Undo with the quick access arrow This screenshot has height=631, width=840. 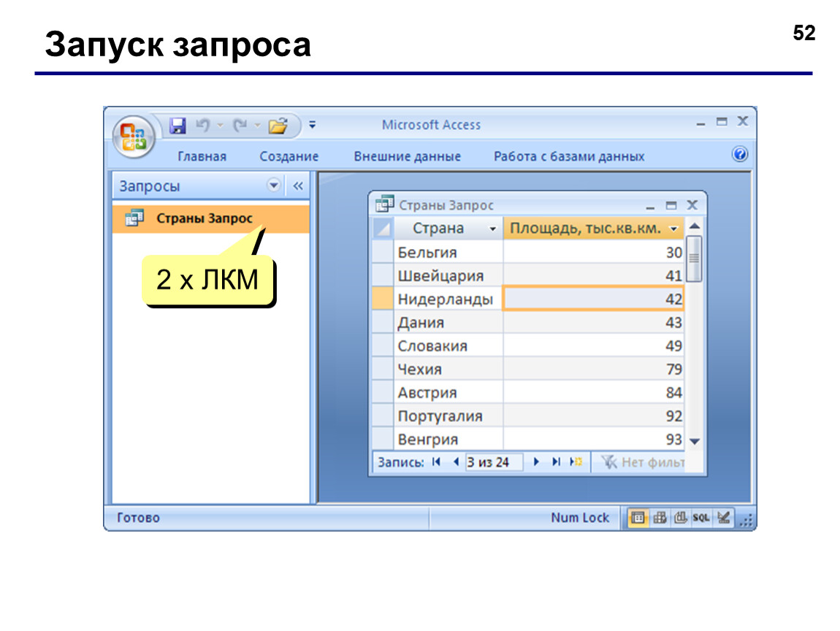202,126
